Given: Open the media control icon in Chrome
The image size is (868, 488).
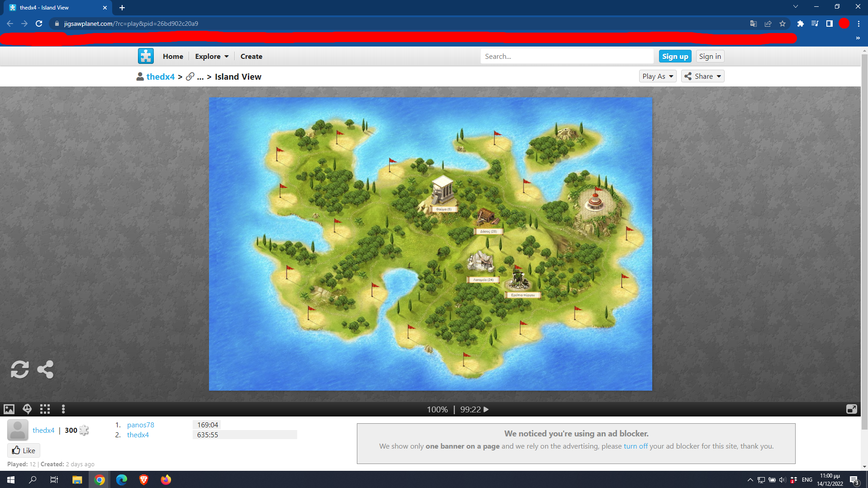Looking at the screenshot, I should pos(815,24).
